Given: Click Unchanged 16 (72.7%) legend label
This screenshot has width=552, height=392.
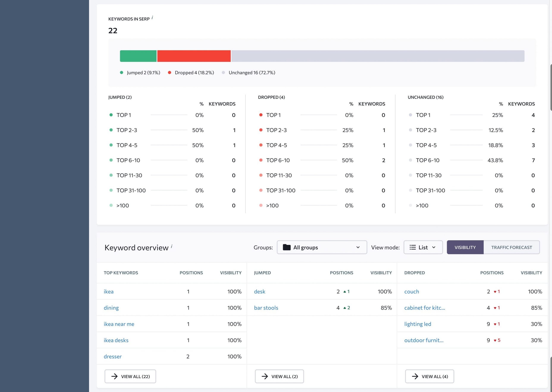Looking at the screenshot, I should tap(252, 73).
